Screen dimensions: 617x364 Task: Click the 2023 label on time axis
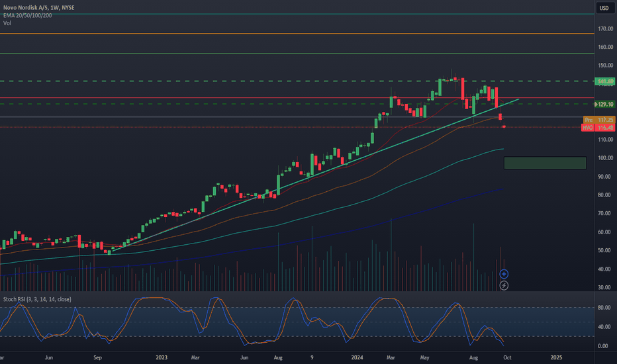pos(162,357)
